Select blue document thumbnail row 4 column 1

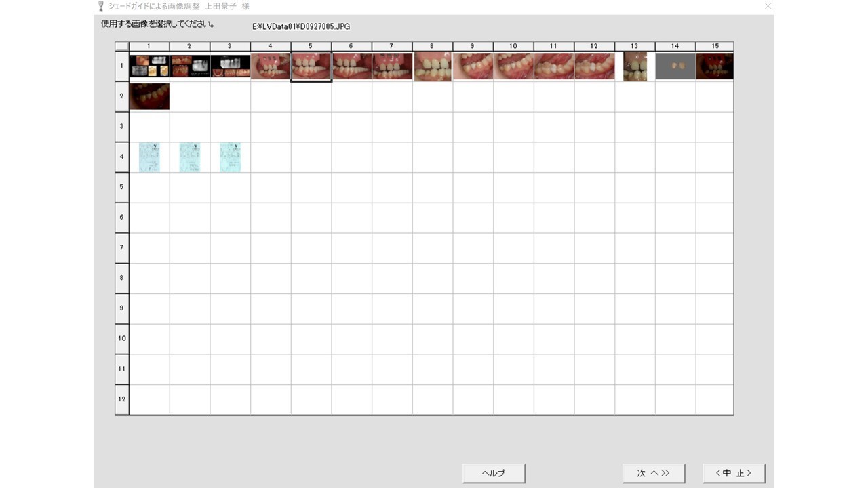(149, 157)
